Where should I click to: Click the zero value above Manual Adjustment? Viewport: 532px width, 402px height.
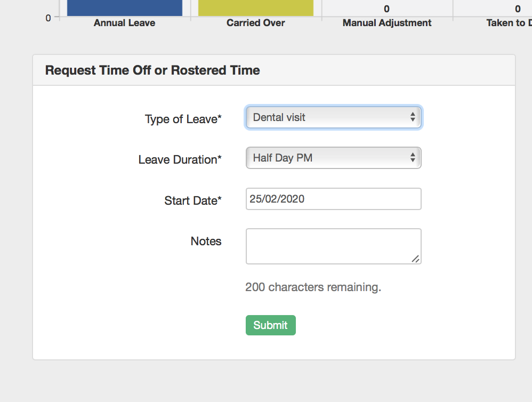pos(386,9)
